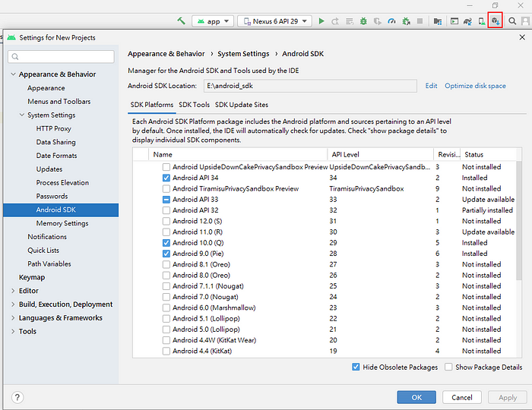Uncheck the Android 9.0 (Pie) checkbox
Screen dimensions: 532x410
[x=166, y=254]
